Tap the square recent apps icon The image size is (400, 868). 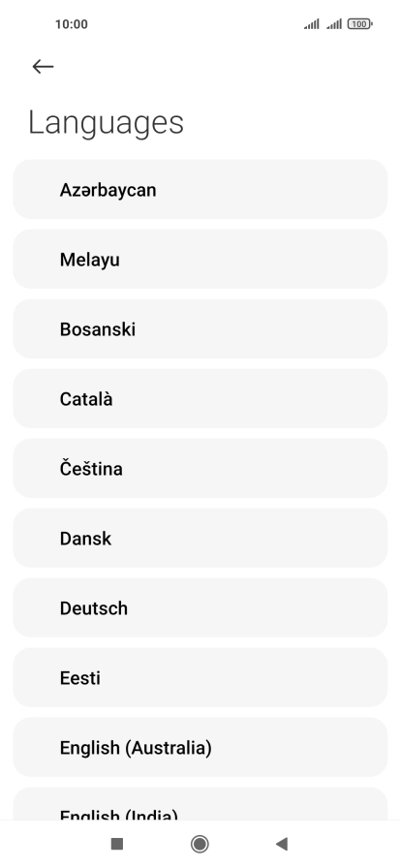pyautogui.click(x=117, y=844)
